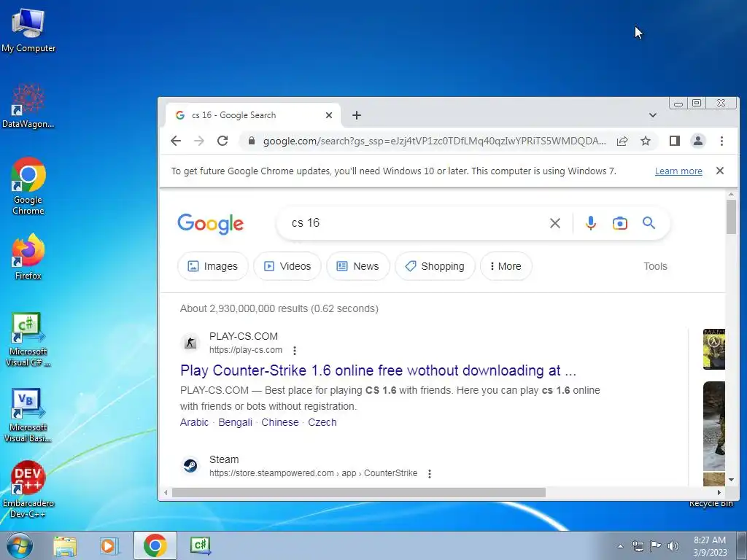Switch to the Videos results tab

click(287, 266)
